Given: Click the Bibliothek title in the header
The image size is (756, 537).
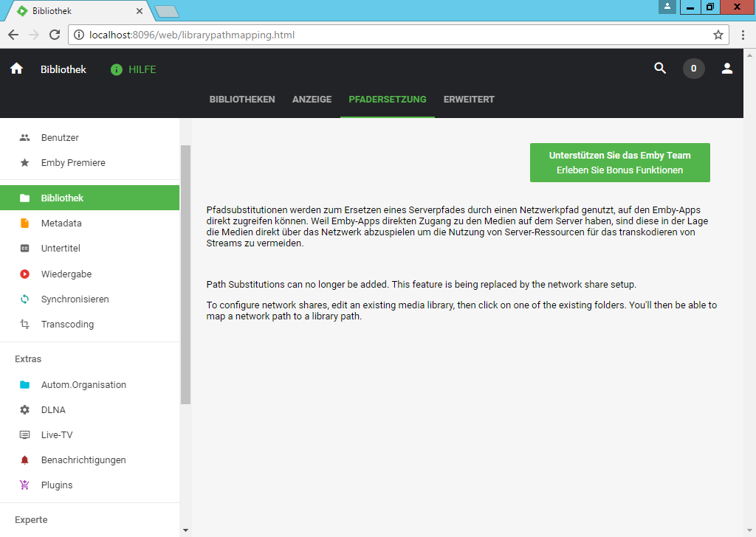Looking at the screenshot, I should click(63, 69).
